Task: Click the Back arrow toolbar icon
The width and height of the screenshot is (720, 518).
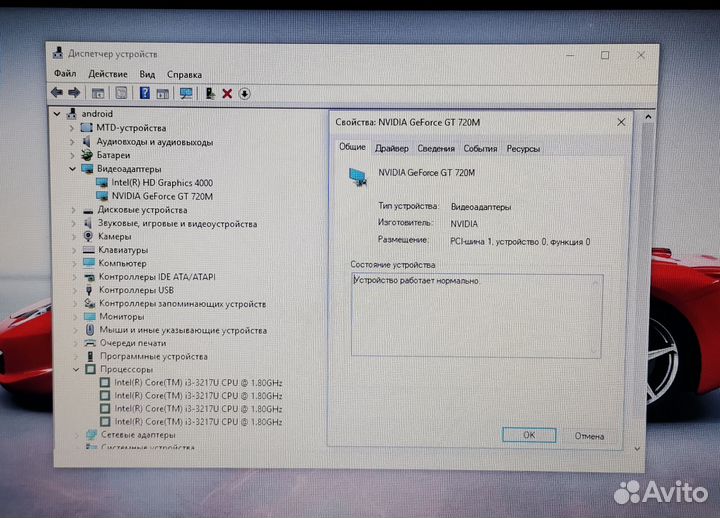Action: [x=58, y=93]
